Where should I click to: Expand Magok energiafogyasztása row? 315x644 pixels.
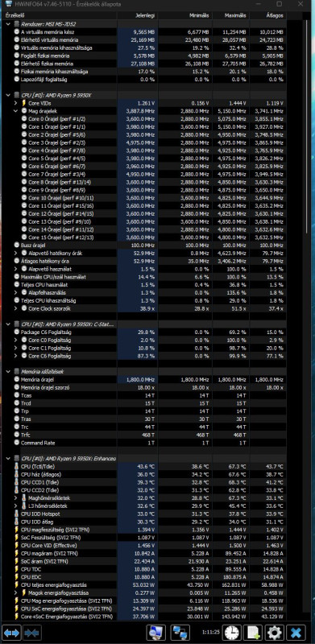15,593
